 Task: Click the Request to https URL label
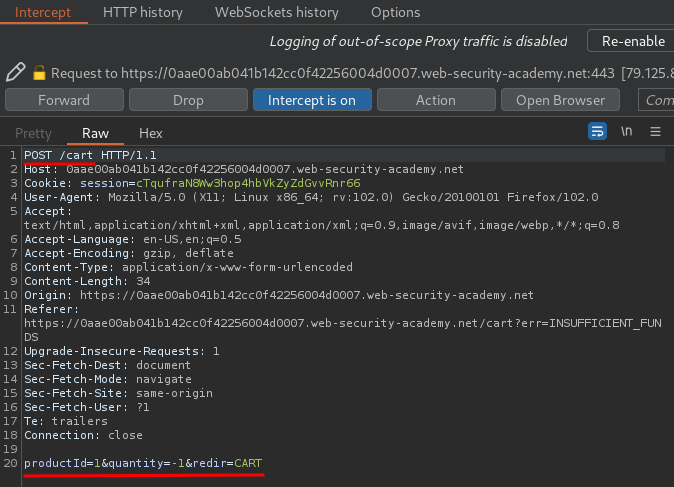click(x=333, y=73)
